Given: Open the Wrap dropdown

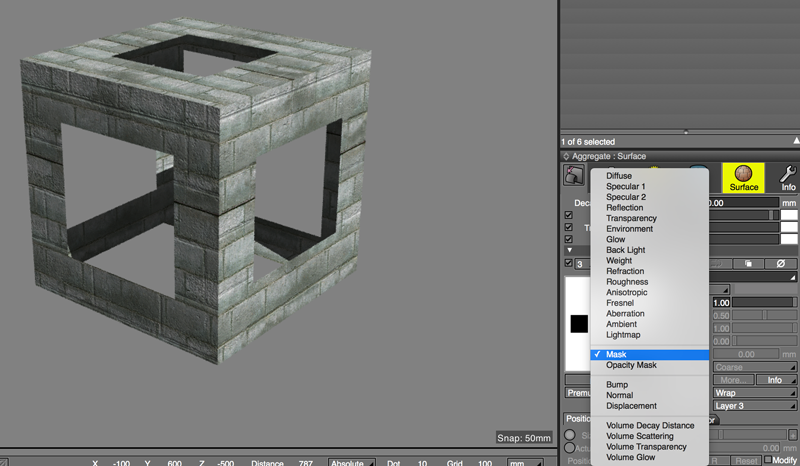Looking at the screenshot, I should pos(755,393).
